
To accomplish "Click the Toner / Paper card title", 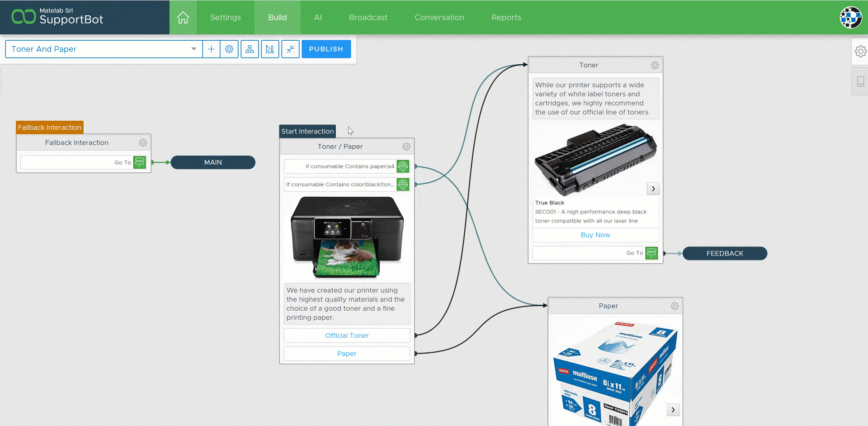I will pos(340,147).
